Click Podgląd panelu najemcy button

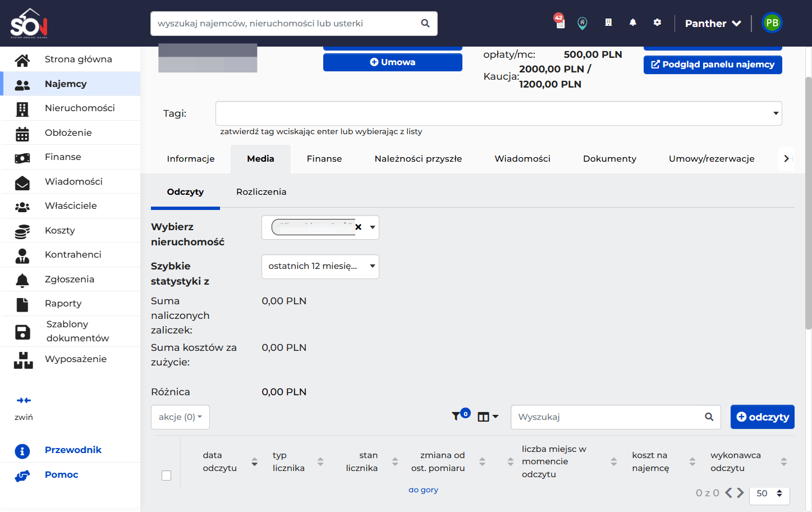tap(713, 65)
